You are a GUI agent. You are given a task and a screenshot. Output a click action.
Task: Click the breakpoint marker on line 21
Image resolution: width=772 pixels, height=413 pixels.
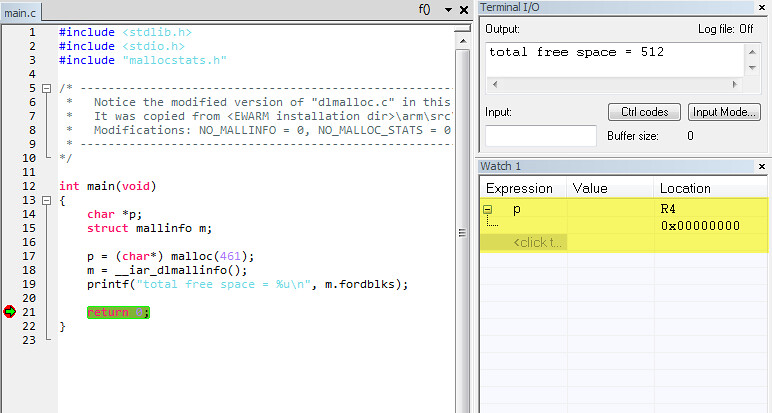point(9,312)
